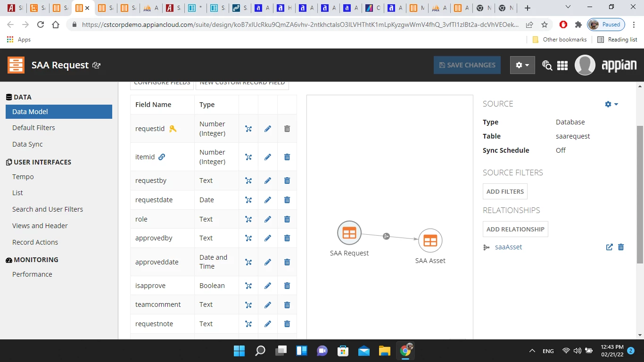Open the Tempo user interface settings
The width and height of the screenshot is (644, 362).
[23, 177]
